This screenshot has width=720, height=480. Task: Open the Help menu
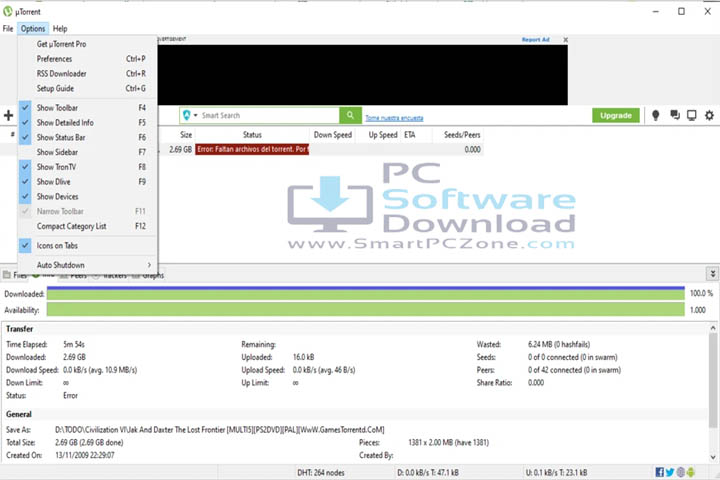tap(60, 28)
